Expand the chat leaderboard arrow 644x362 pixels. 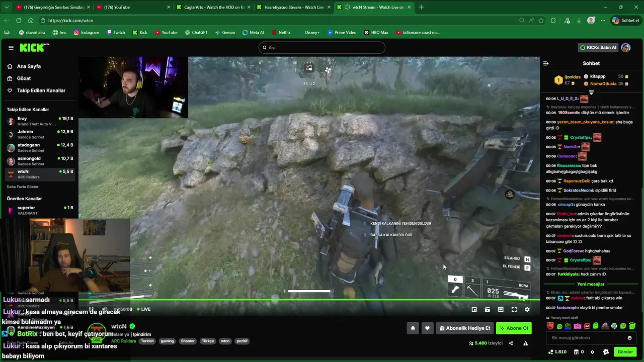[x=591, y=93]
